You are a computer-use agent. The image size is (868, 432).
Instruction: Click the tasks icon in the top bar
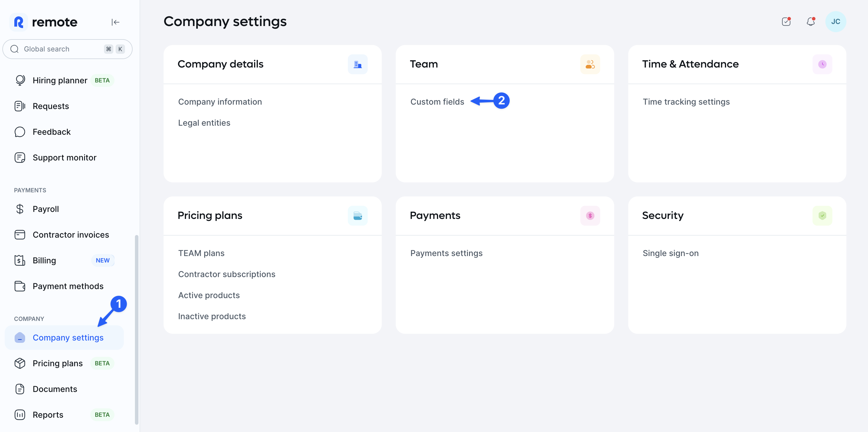tap(786, 22)
